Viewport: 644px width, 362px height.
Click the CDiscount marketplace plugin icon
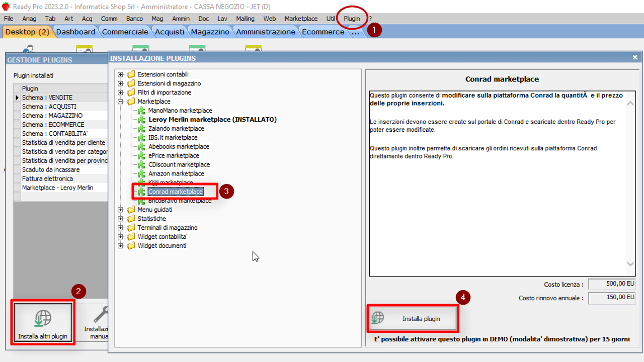[142, 165]
